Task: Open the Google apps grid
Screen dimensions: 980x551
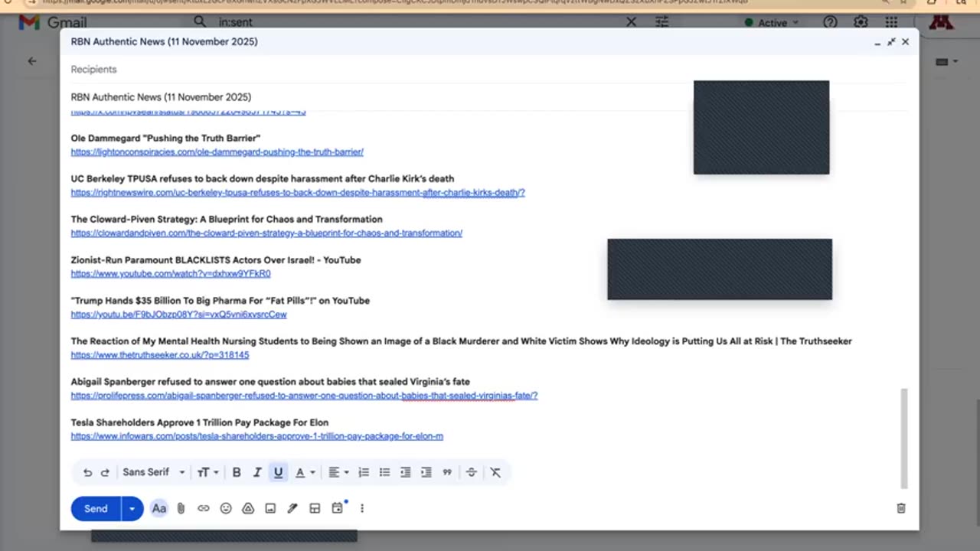Action: [x=892, y=23]
